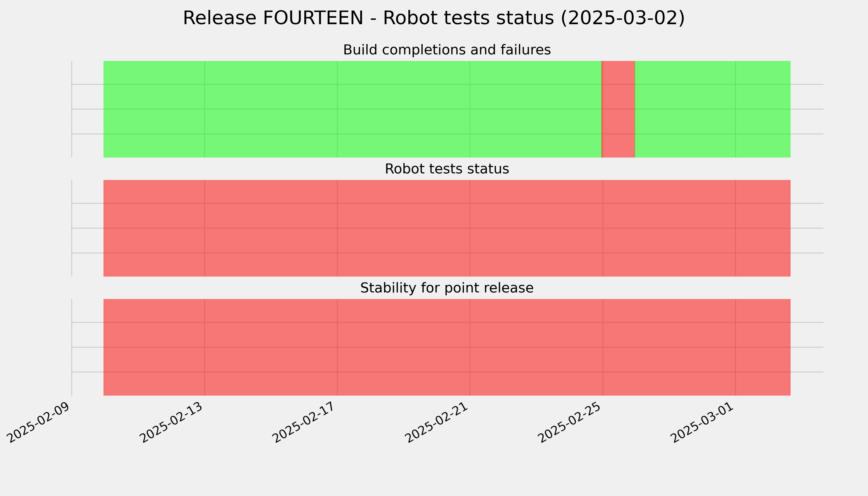Click the 2025-02-25 gridline in Robot tests chart
This screenshot has width=868, height=496.
pos(603,228)
